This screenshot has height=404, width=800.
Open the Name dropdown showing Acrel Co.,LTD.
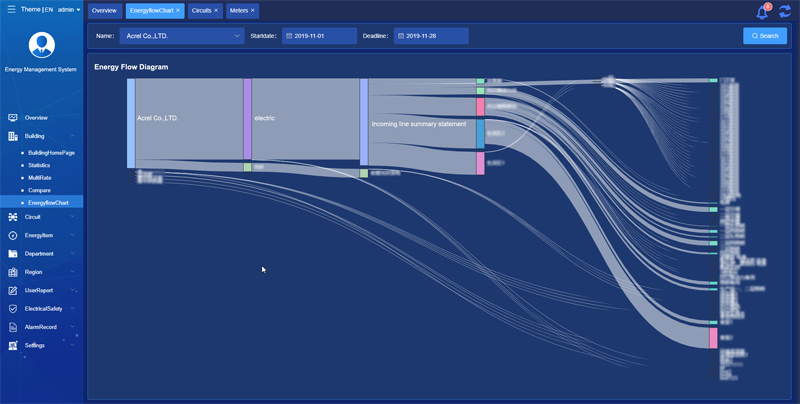click(182, 36)
